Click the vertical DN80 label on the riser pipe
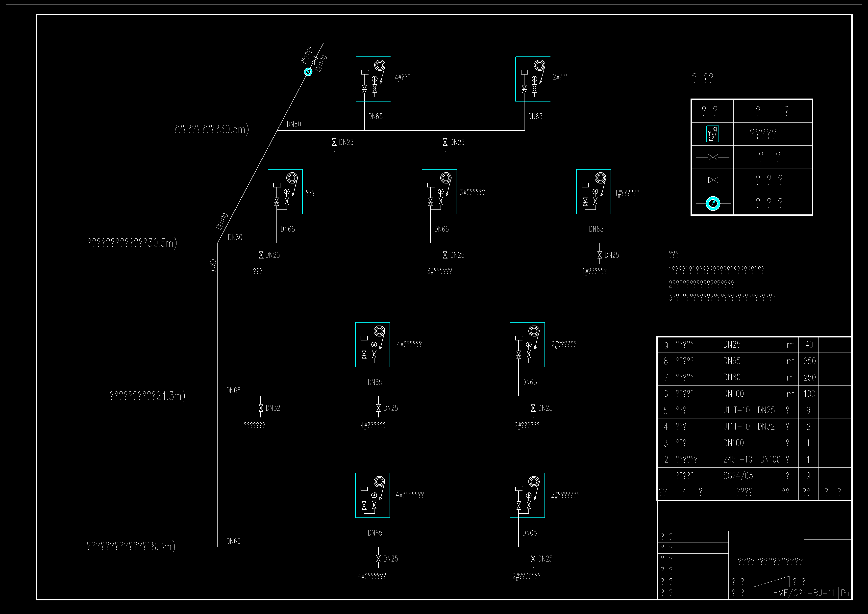Image resolution: width=868 pixels, height=614 pixels. (x=213, y=266)
